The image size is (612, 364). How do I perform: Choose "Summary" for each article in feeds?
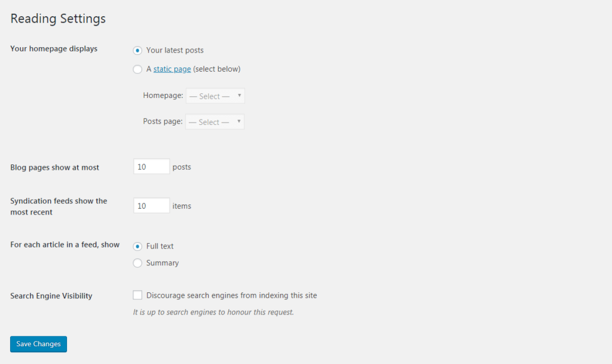(137, 263)
